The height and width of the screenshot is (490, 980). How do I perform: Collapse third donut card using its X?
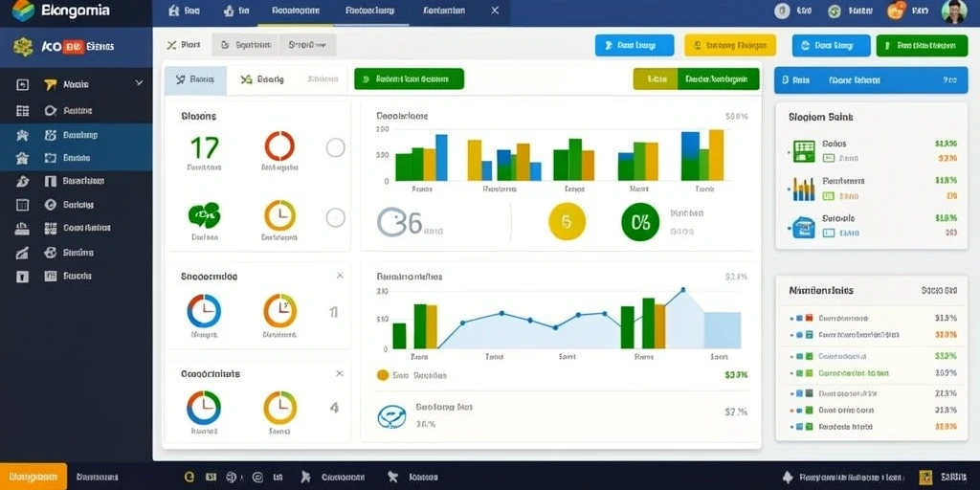click(x=340, y=373)
